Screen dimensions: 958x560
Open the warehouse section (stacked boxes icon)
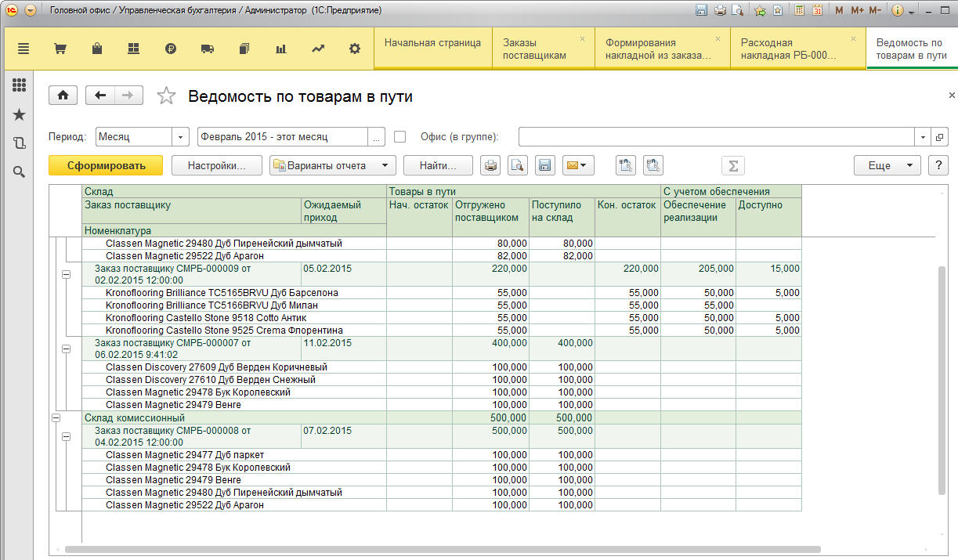click(x=133, y=49)
